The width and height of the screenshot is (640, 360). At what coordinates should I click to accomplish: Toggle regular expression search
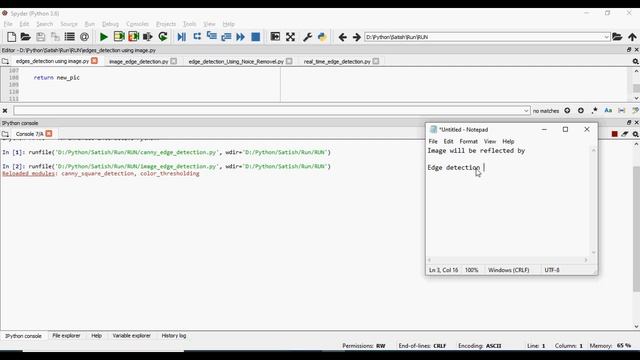click(x=595, y=111)
